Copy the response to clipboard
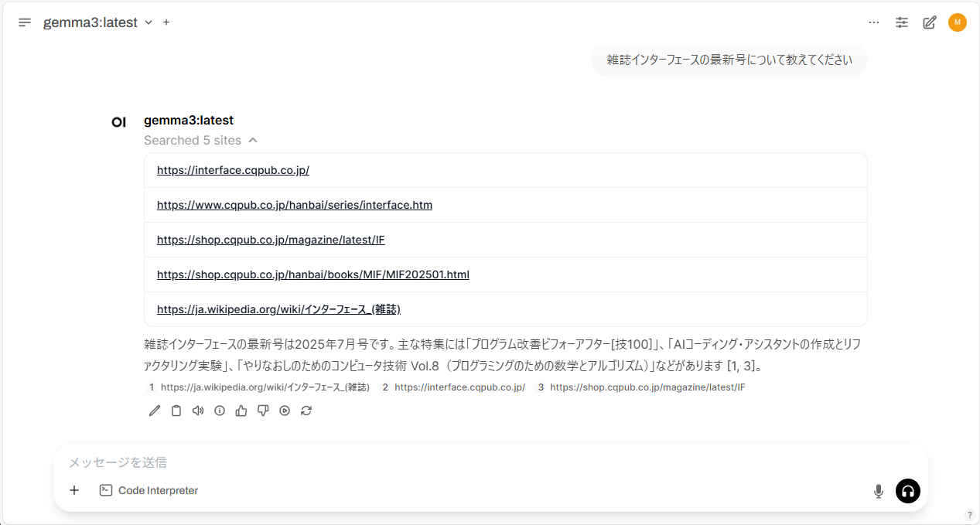 [x=176, y=411]
